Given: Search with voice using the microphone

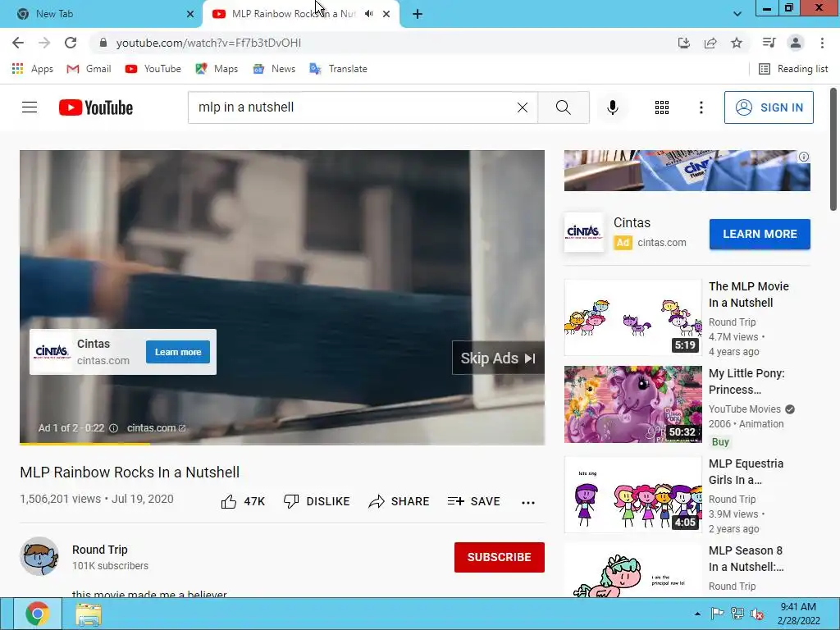Looking at the screenshot, I should [x=612, y=107].
